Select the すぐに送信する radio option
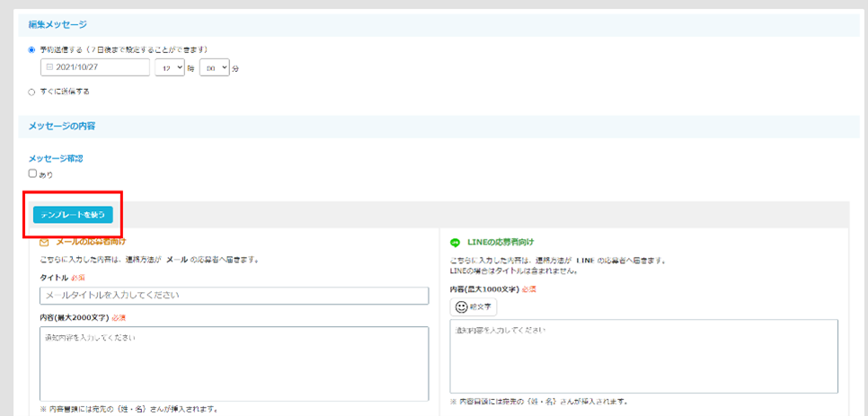Image resolution: width=868 pixels, height=416 pixels. [32, 92]
